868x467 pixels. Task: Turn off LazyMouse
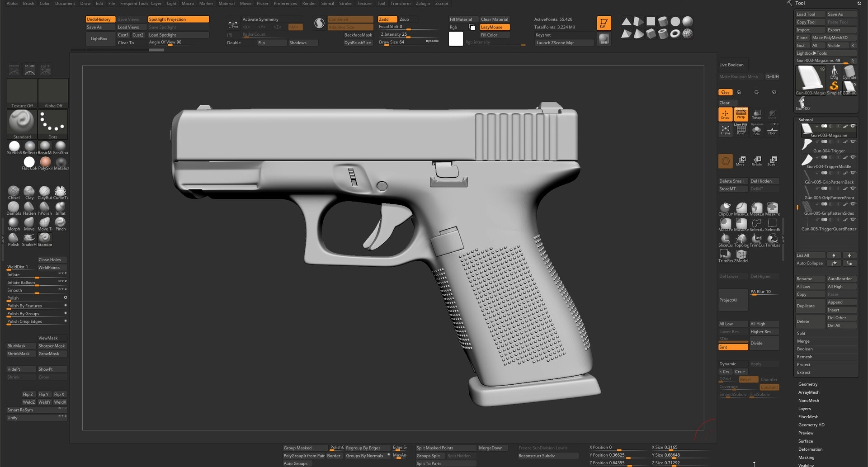[495, 27]
